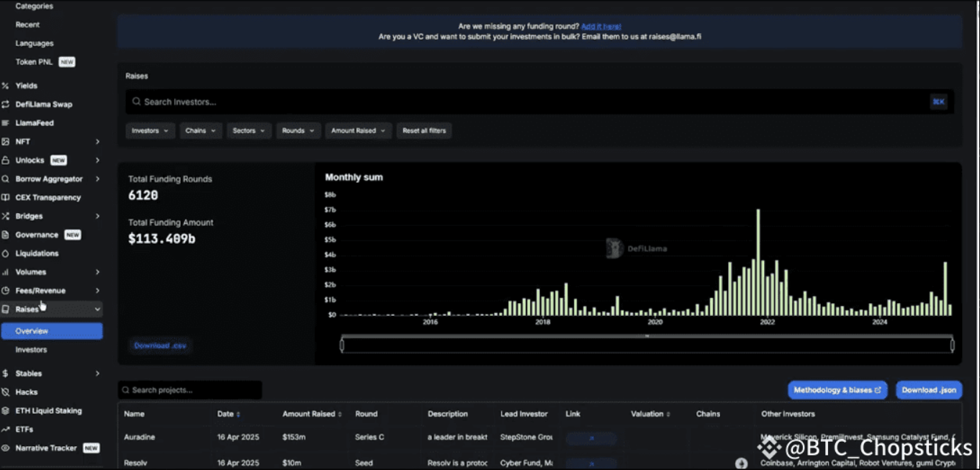The width and height of the screenshot is (980, 470).
Task: Click the Search projects input field
Action: point(190,390)
